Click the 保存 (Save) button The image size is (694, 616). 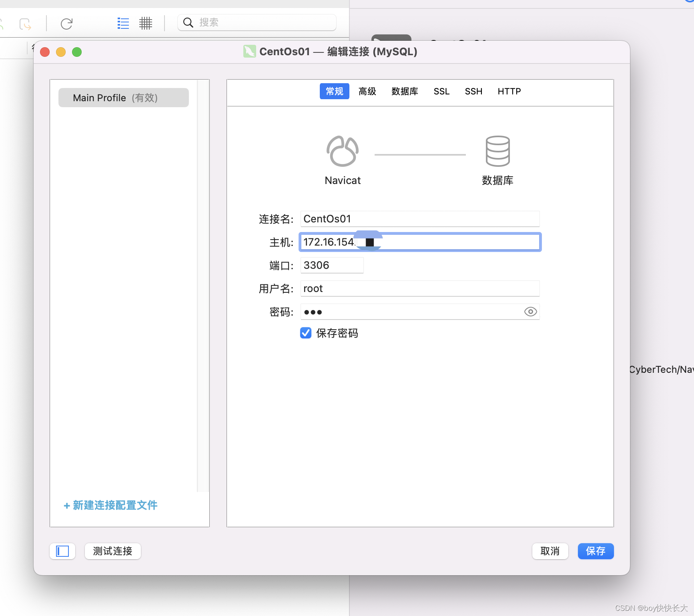click(x=596, y=551)
